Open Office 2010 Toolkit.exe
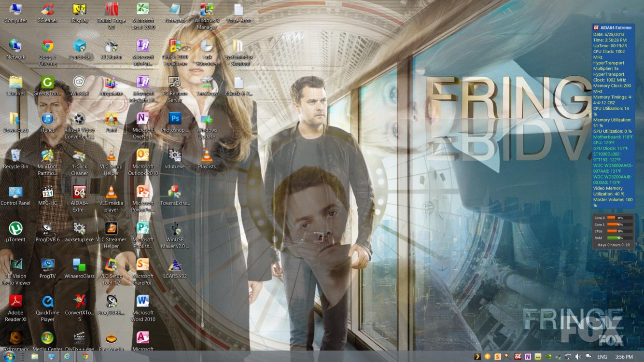 click(175, 53)
